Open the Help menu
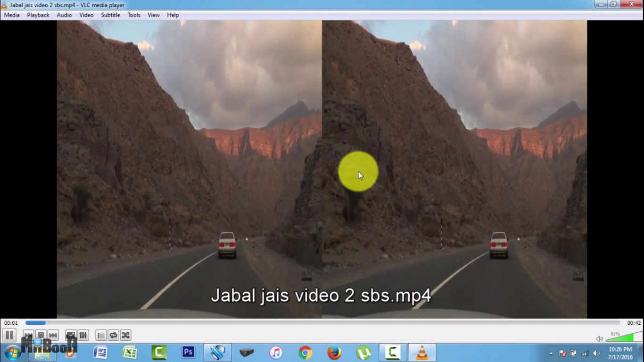The image size is (644, 362). tap(173, 15)
